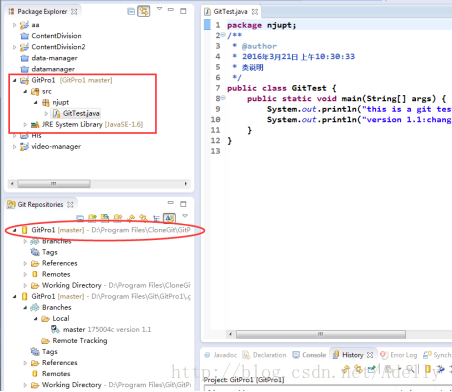Screen dimensions: 452x392
Task: Collapse all in Git Repositories toolbar
Action: point(80,218)
